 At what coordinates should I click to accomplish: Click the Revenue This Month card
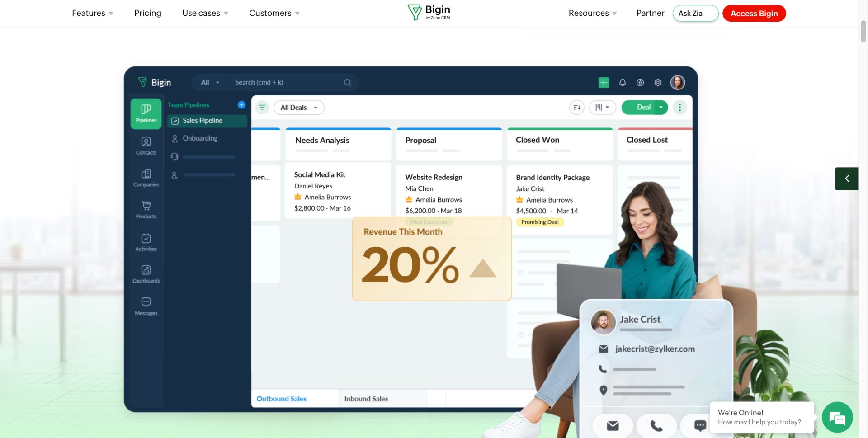432,259
